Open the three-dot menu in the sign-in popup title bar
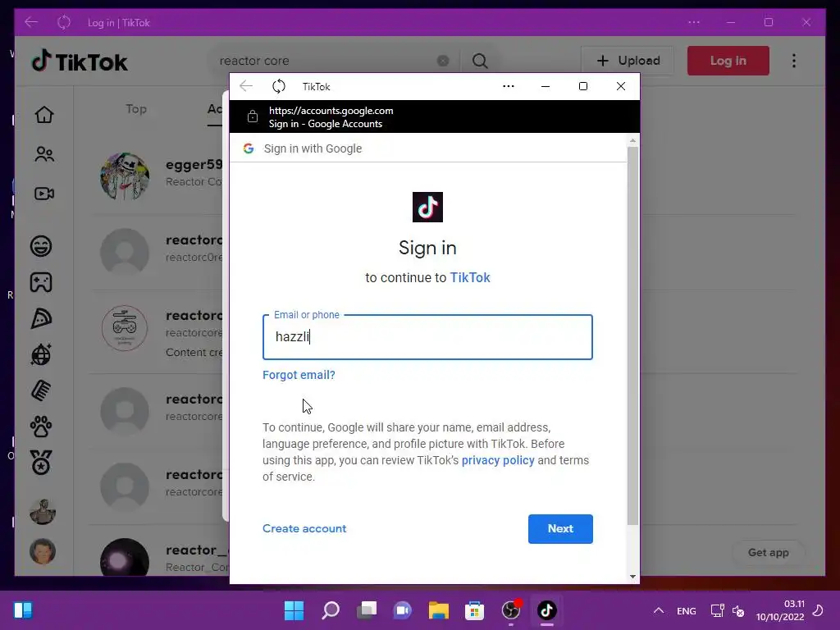The image size is (840, 630). (x=509, y=86)
